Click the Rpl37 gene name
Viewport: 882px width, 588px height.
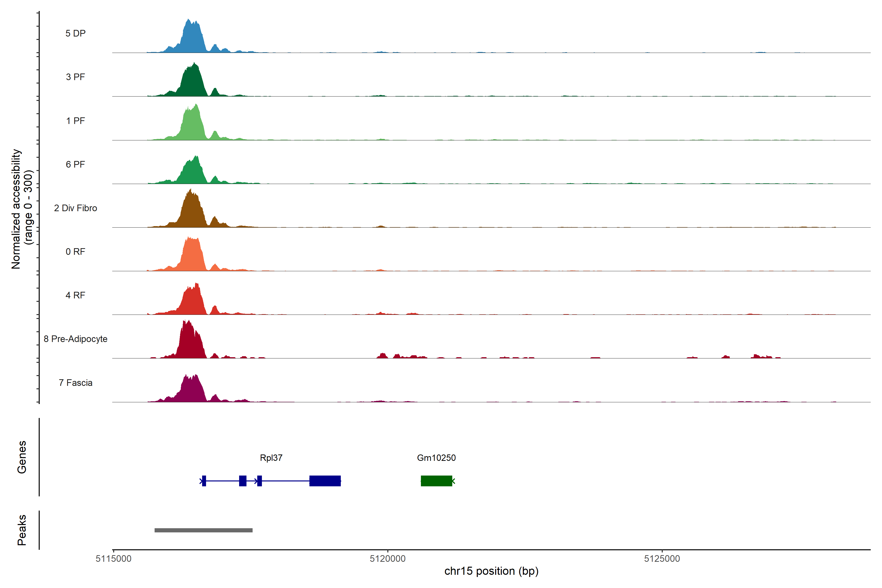[x=271, y=457]
